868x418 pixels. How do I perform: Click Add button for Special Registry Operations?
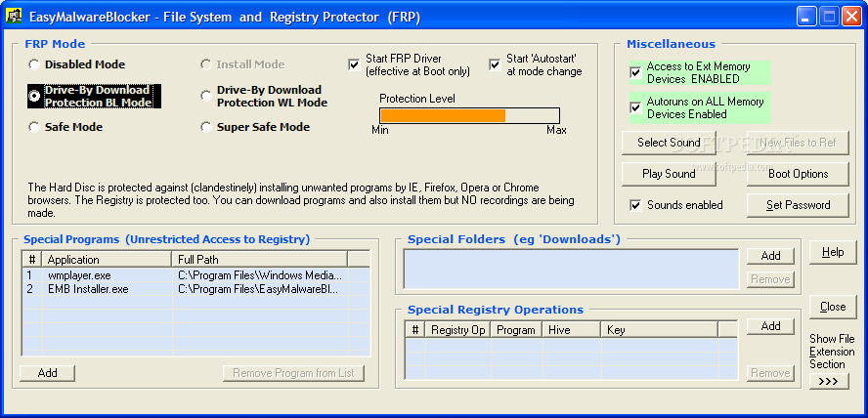coord(770,326)
